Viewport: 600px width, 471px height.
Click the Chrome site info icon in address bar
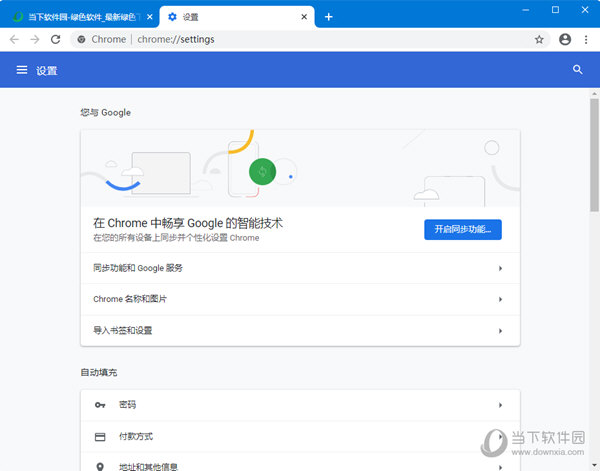[81, 39]
